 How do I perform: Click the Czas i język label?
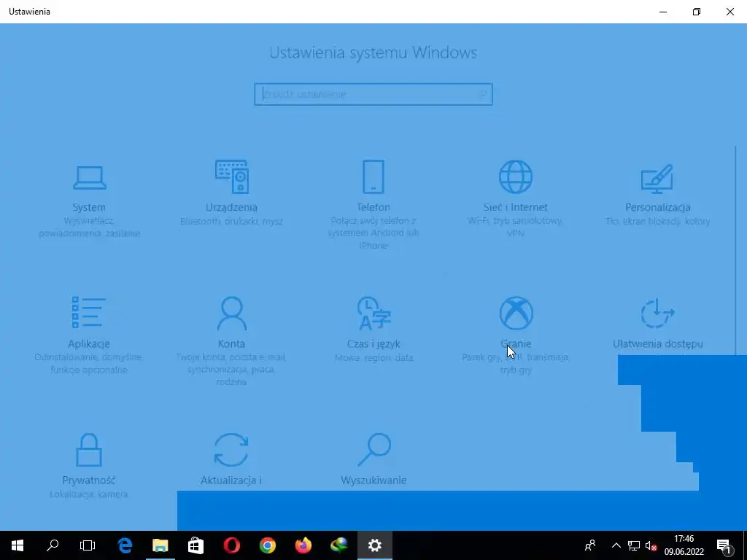tap(374, 344)
